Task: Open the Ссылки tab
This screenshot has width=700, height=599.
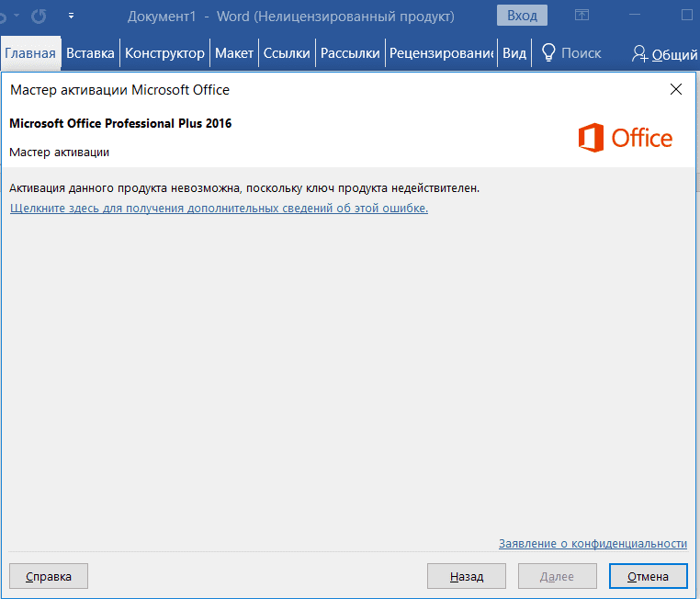Action: (x=287, y=53)
